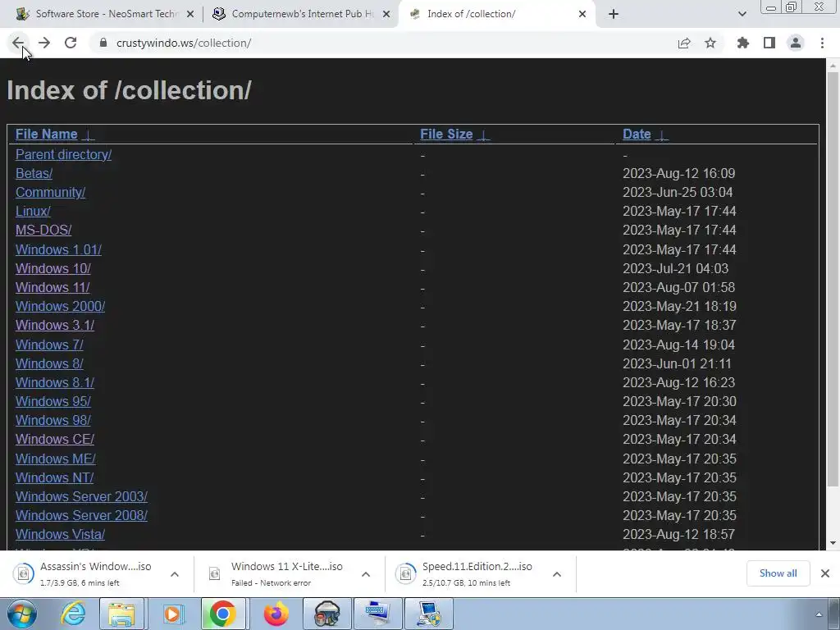Open the MS-DOS/ folder

(43, 230)
